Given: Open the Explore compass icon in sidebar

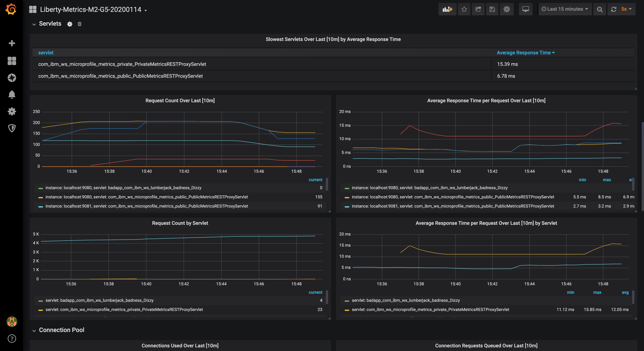Looking at the screenshot, I should (x=12, y=78).
